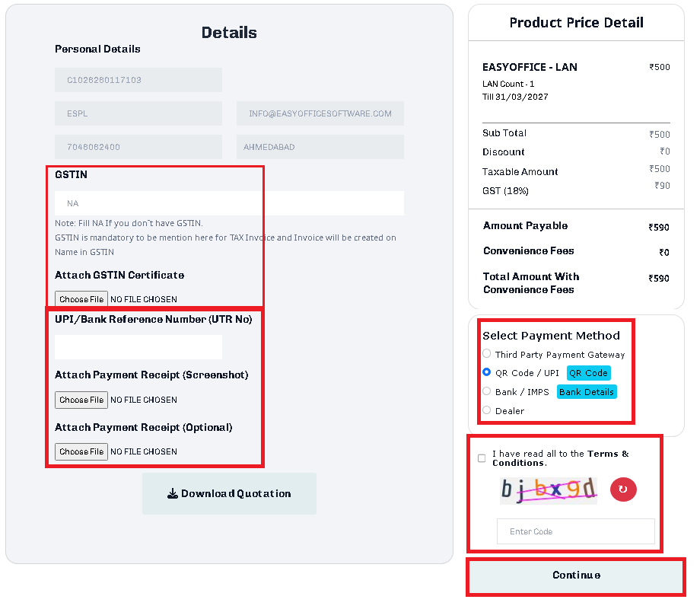Click the phone number field
Screen dimensions: 700x609
click(138, 147)
